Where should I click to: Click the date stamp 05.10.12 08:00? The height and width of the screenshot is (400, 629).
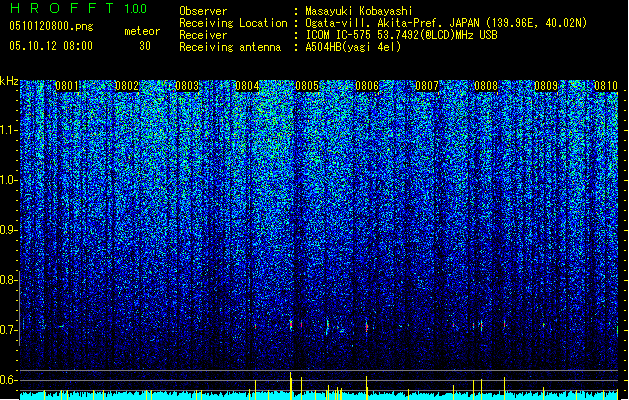point(51,45)
